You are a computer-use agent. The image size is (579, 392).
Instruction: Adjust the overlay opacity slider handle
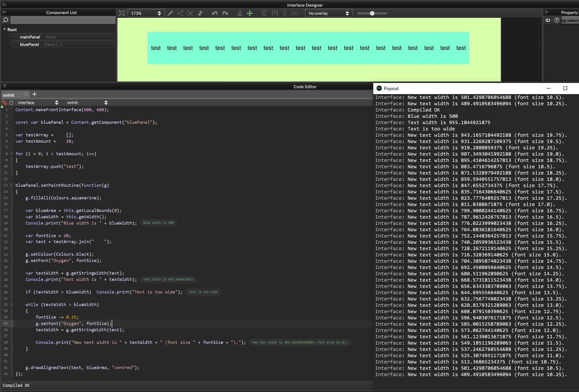pos(372,13)
